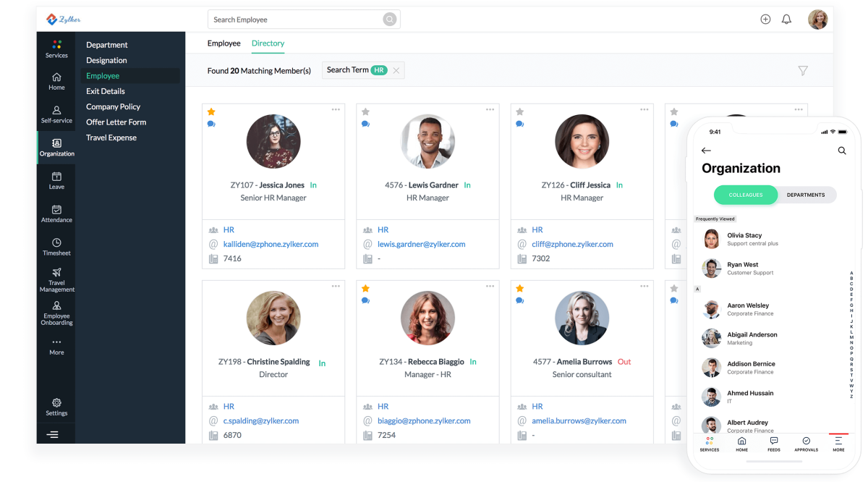Select the Departments tab in the mobile app

pyautogui.click(x=806, y=195)
